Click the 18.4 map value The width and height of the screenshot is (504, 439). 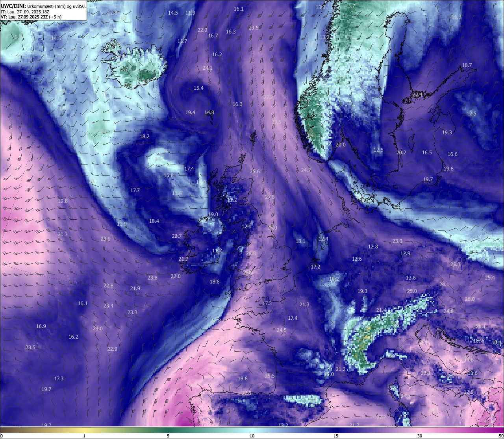click(x=154, y=221)
